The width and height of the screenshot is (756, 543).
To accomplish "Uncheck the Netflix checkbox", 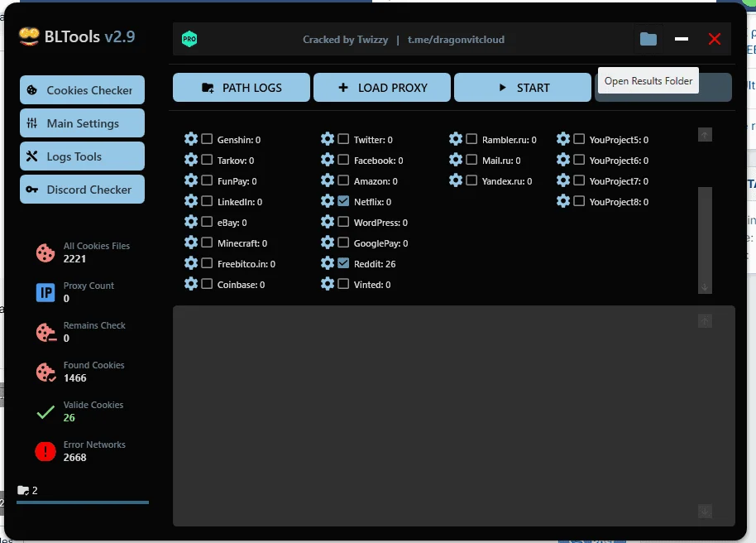I will tap(343, 201).
